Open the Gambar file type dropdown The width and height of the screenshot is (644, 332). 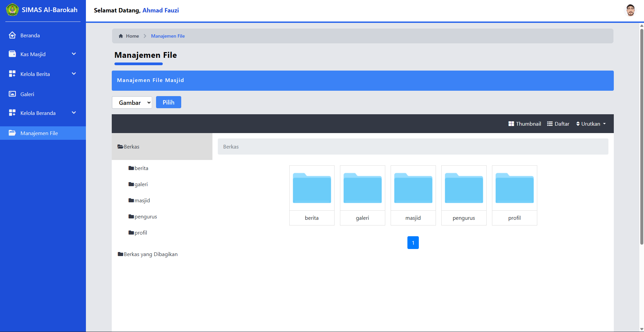[132, 102]
